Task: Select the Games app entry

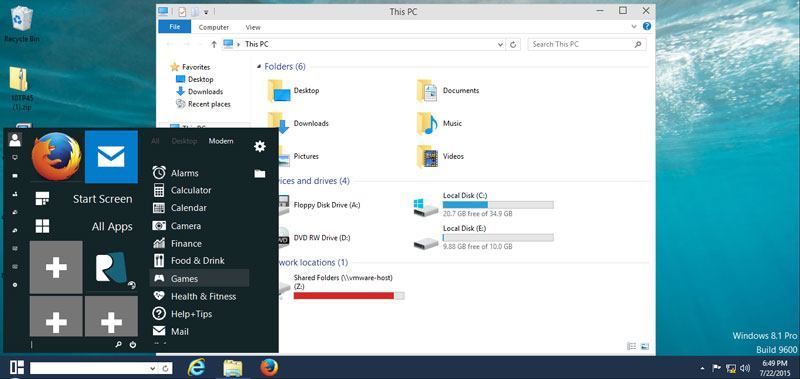Action: 199,278
